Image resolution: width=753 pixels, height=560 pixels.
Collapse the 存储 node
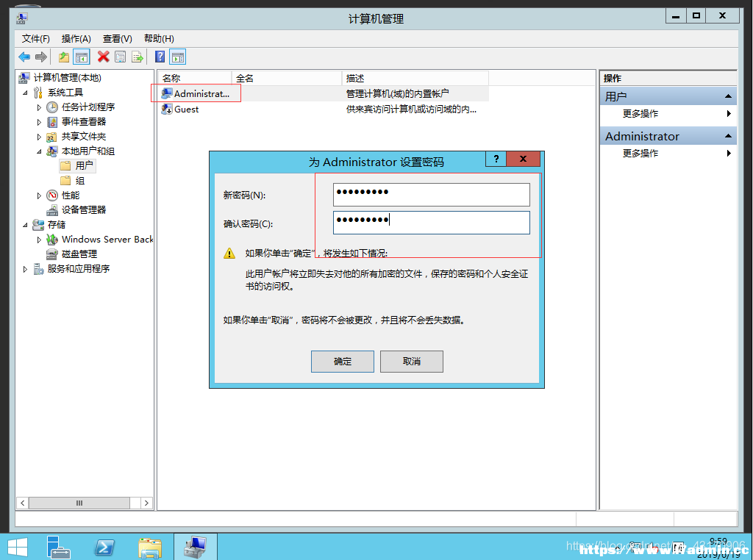click(x=25, y=225)
